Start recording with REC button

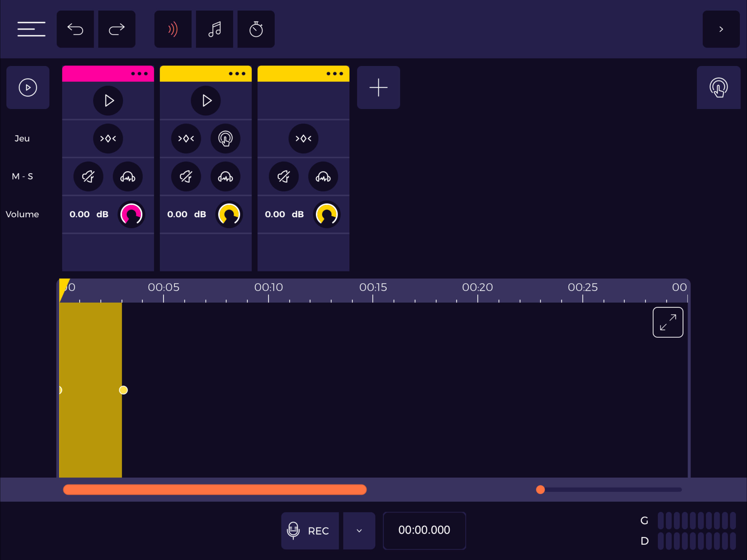[310, 531]
